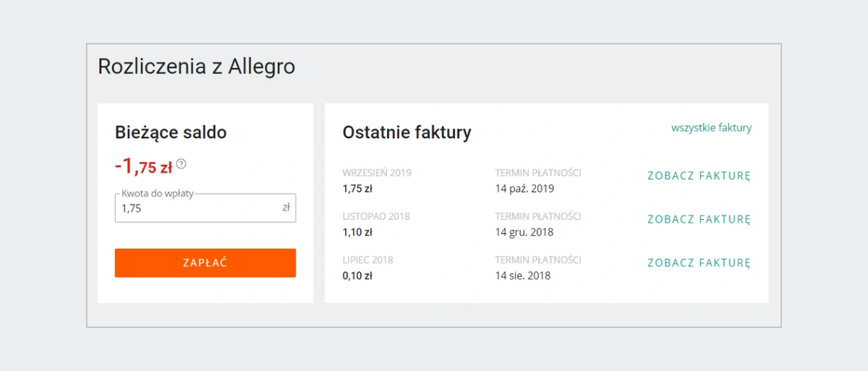This screenshot has width=868, height=371.
Task: Click the LIPIEC 2018 invoice label
Action: click(367, 260)
